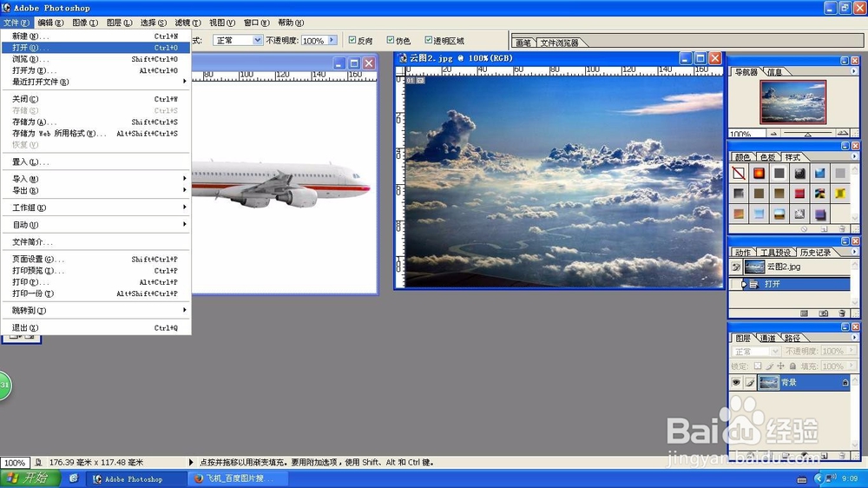Toggle 反向 checkbox
Image resolution: width=868 pixels, height=488 pixels.
pos(352,40)
